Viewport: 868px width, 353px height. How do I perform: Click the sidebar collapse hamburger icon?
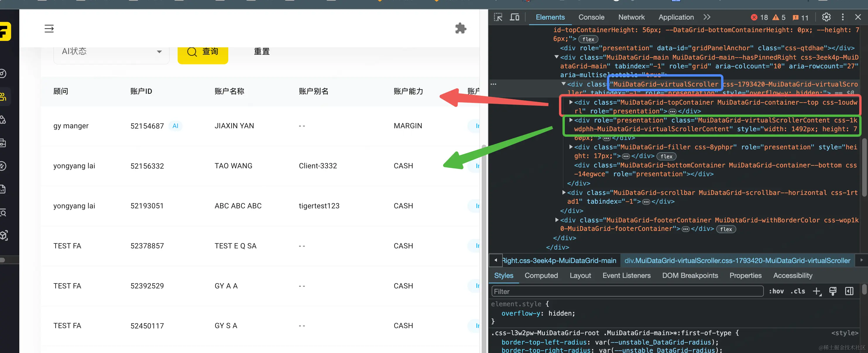tap(49, 29)
